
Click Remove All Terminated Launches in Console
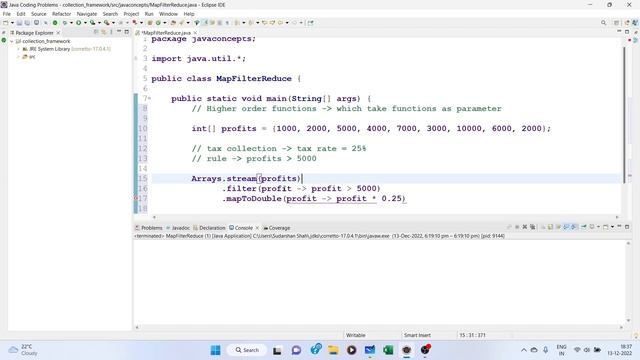pyautogui.click(x=533, y=227)
